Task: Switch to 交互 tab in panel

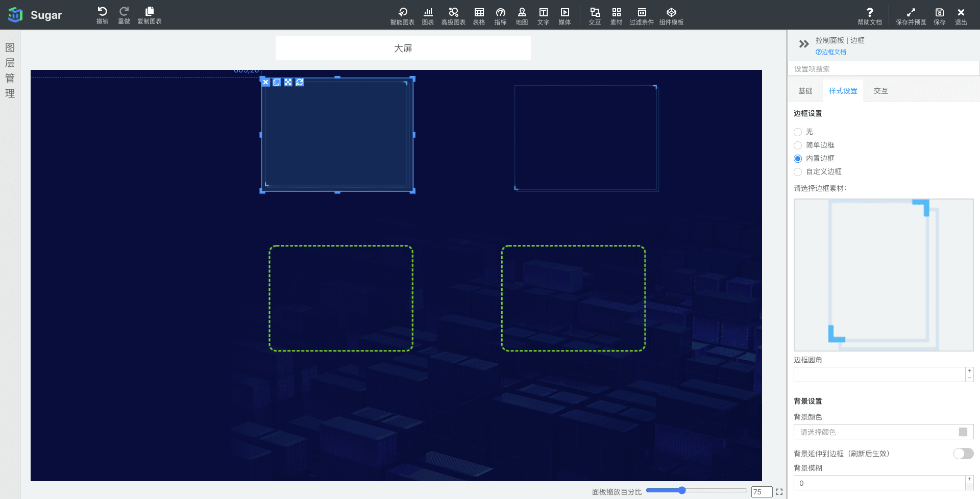Action: tap(881, 91)
